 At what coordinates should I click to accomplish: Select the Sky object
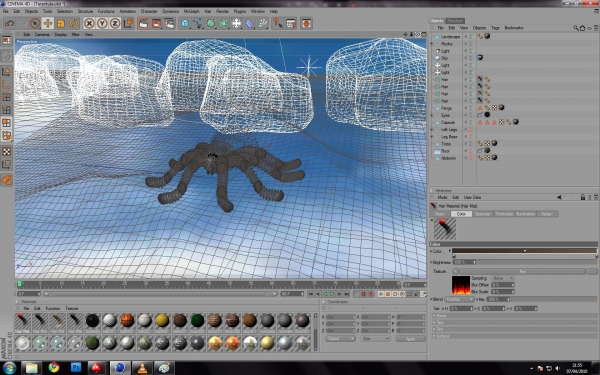(444, 58)
